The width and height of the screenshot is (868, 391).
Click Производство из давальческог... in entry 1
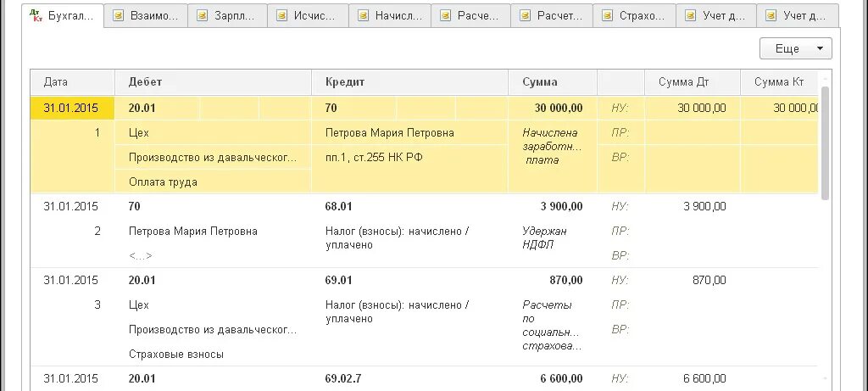[x=213, y=157]
